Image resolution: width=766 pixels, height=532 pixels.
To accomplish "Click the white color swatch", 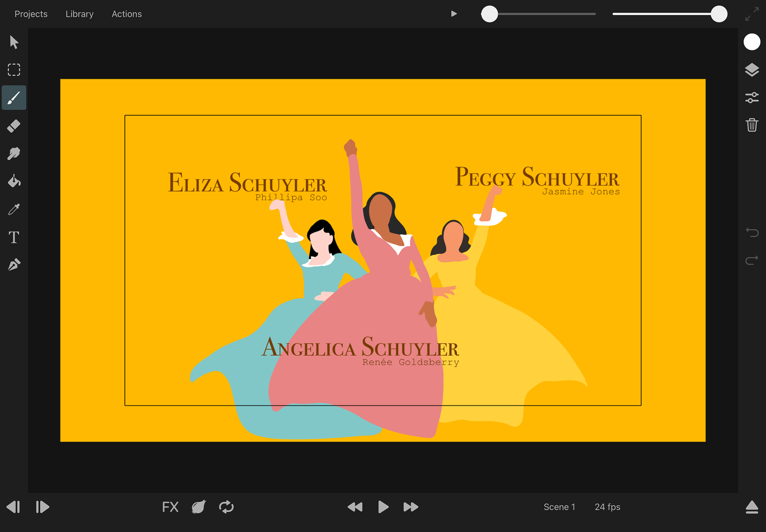I will point(752,42).
